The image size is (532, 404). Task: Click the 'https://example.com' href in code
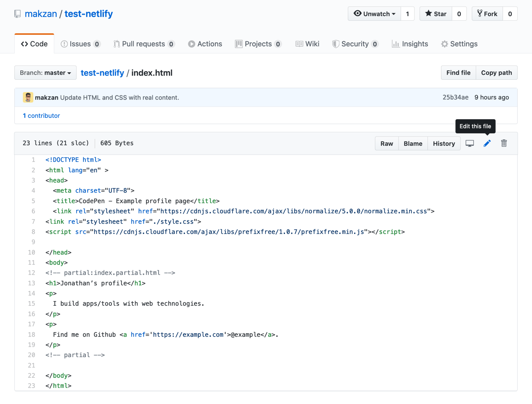[188, 335]
